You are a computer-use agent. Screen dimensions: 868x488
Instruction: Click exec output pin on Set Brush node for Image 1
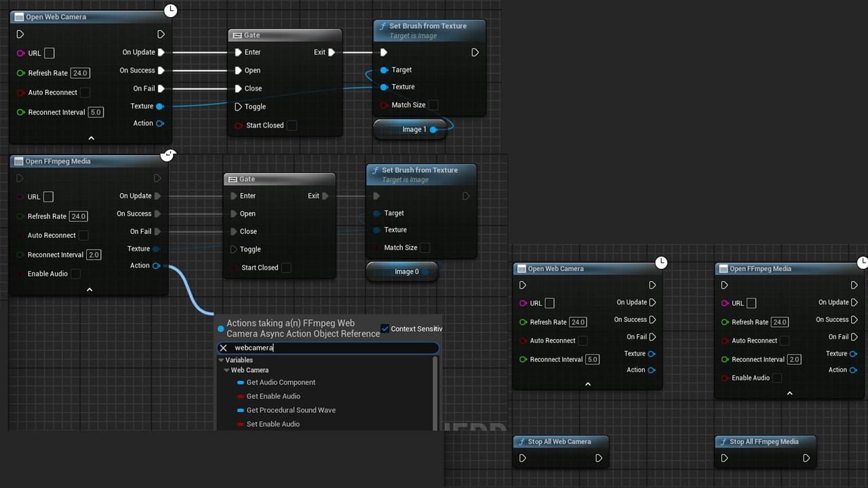[x=475, y=52]
